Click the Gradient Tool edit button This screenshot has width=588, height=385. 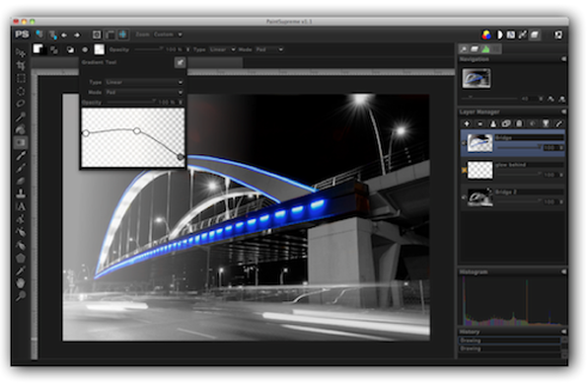point(180,62)
